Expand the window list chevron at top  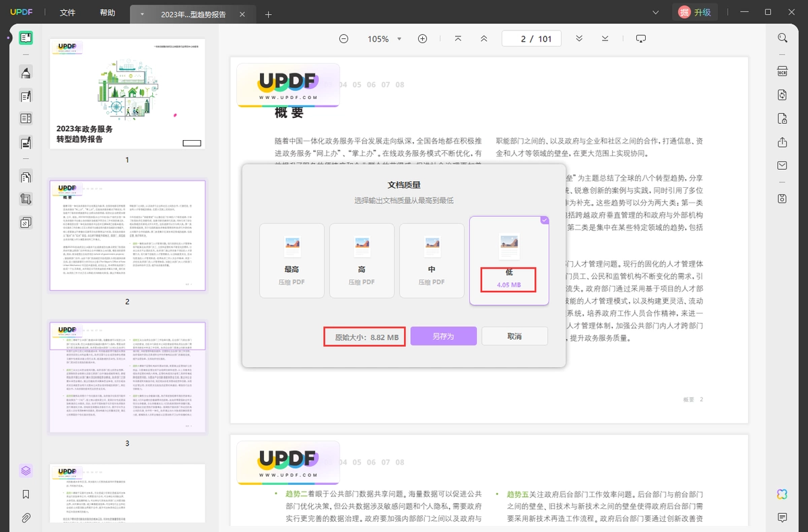(656, 13)
